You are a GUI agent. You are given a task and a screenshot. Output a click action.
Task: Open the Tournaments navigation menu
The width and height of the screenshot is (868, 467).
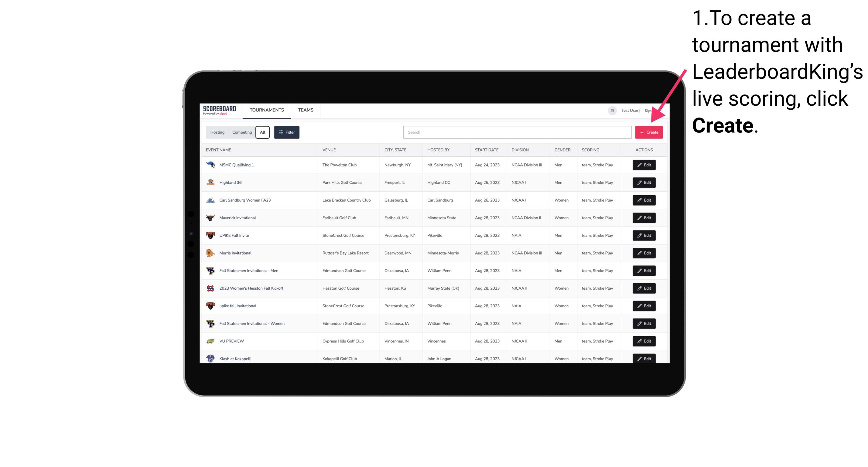coord(267,110)
